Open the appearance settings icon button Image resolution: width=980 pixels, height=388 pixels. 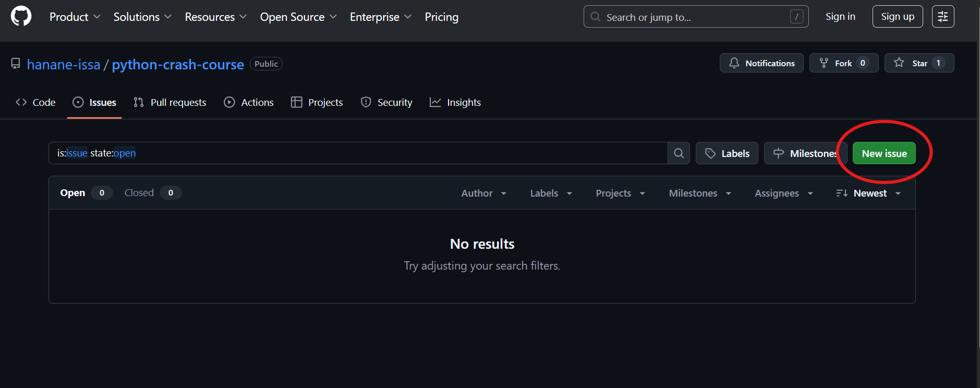tap(943, 17)
